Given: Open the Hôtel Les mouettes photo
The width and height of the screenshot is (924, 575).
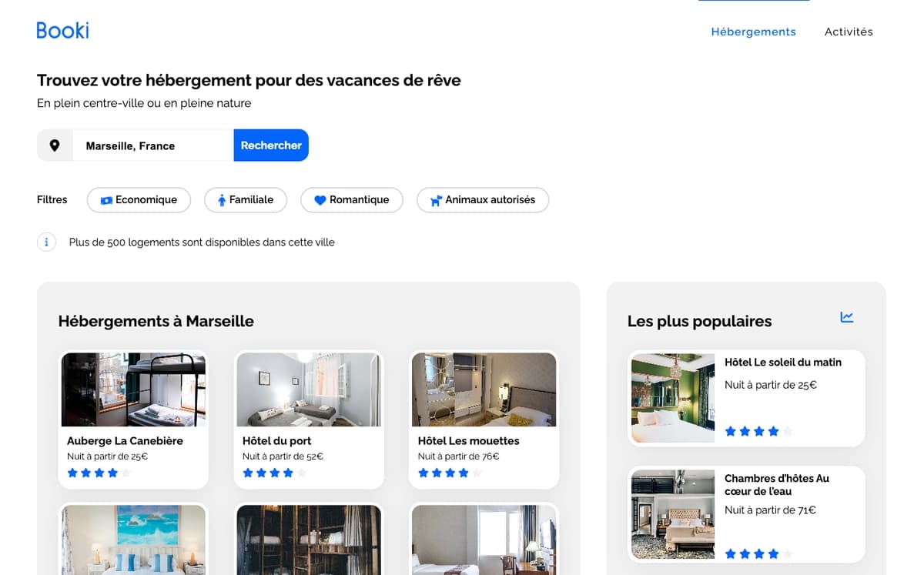Looking at the screenshot, I should point(484,389).
